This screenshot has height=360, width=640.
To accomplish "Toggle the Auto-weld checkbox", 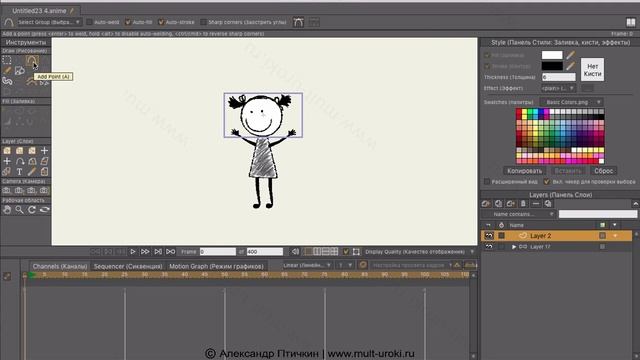I will [x=89, y=22].
